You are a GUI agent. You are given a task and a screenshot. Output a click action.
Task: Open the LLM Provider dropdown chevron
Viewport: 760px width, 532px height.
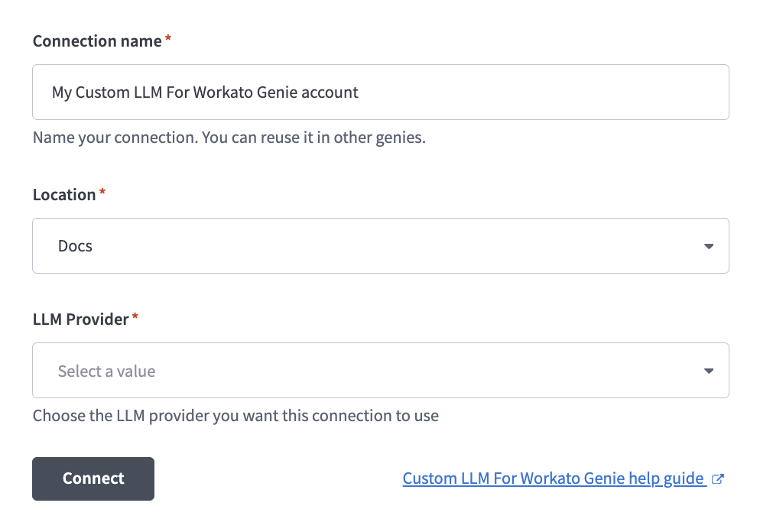[x=707, y=370]
